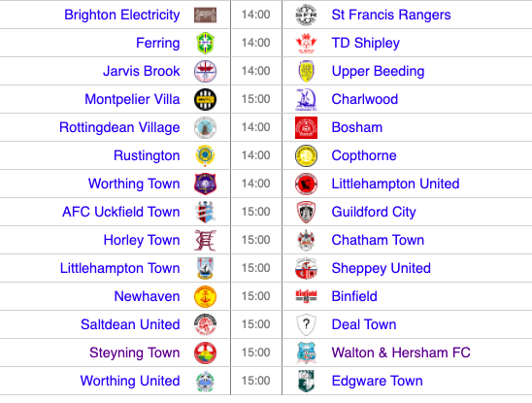Open the Brighton Electricity team link
532x403 pixels.
[122, 15]
